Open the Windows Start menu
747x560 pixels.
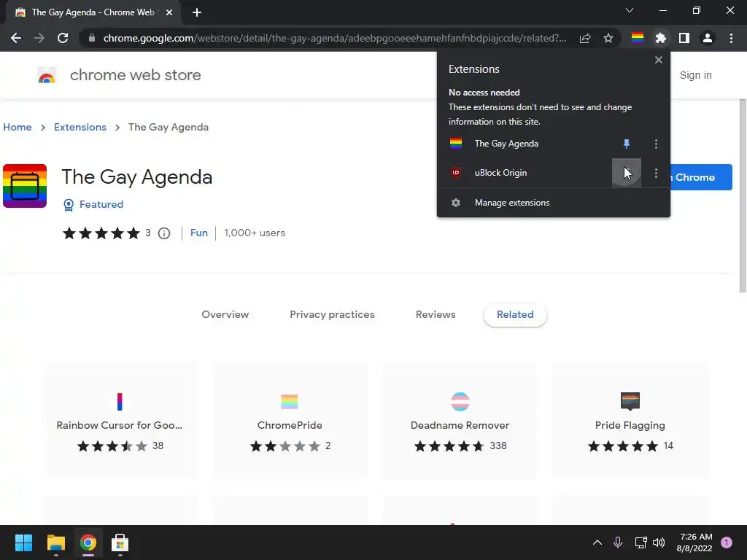[23, 542]
